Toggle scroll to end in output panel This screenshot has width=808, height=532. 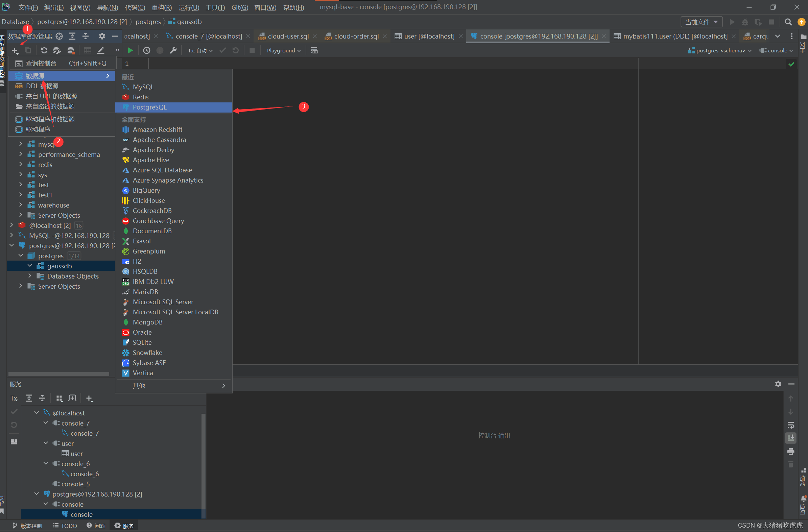click(790, 438)
